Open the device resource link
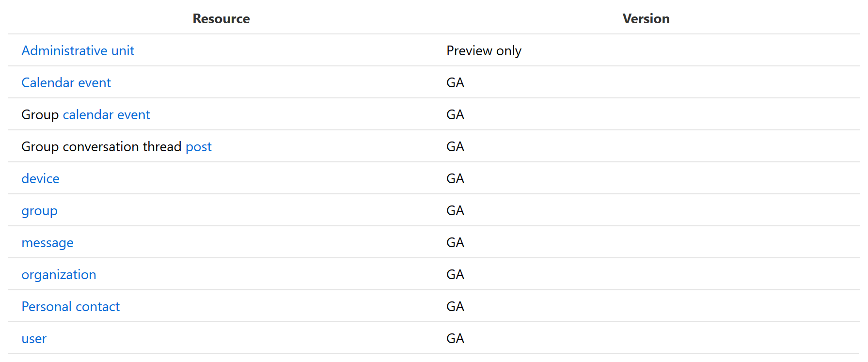Screen dimensions: 868x362 pos(40,179)
